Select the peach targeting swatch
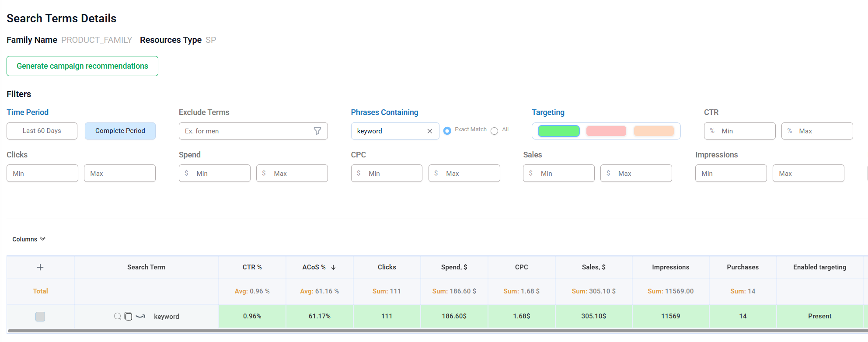 [x=654, y=131]
